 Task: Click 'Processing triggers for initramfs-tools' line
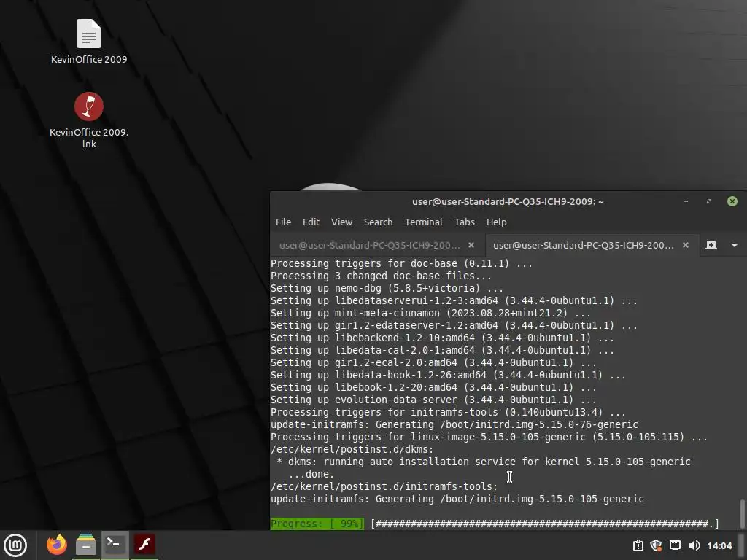click(449, 412)
